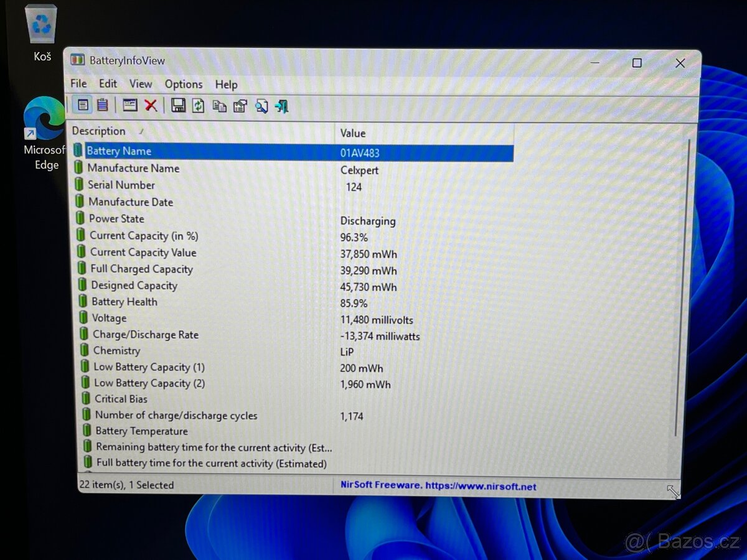Click the battery icon beside Voltage row

(82, 318)
